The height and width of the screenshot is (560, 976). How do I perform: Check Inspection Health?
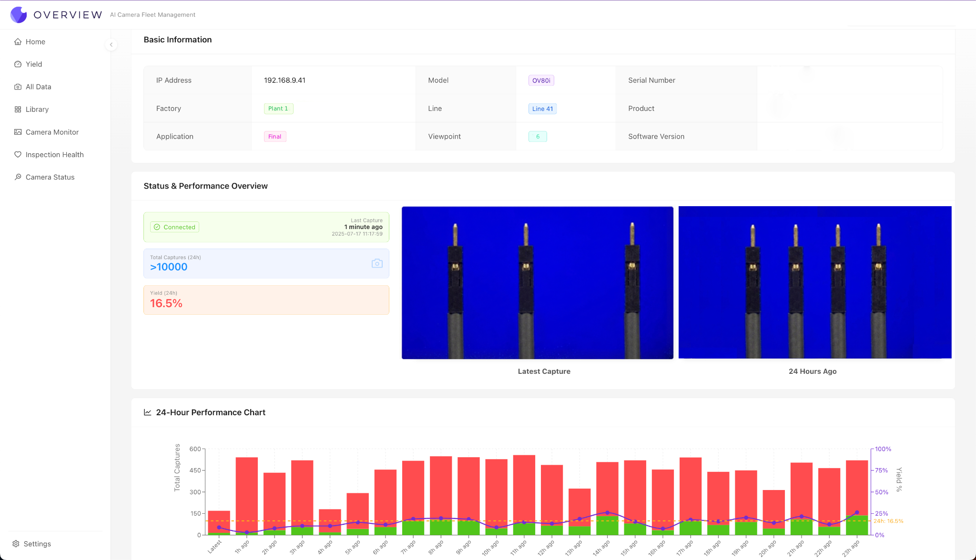click(x=54, y=154)
